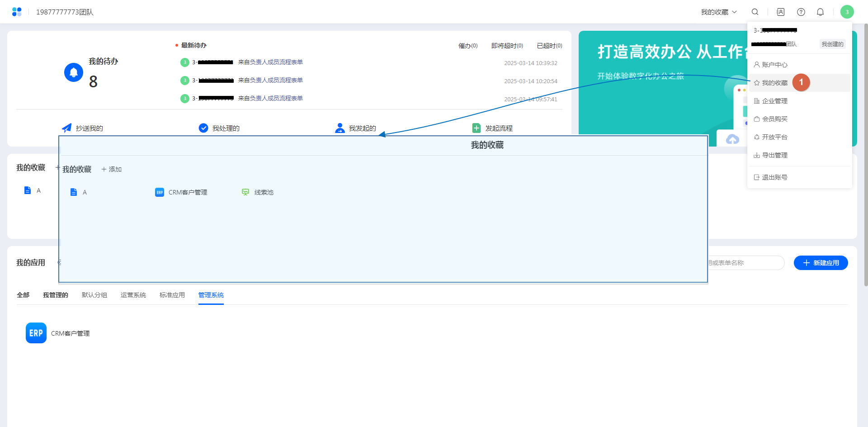The width and height of the screenshot is (868, 427).
Task: Click the page vertical scrollbar
Action: click(866, 154)
